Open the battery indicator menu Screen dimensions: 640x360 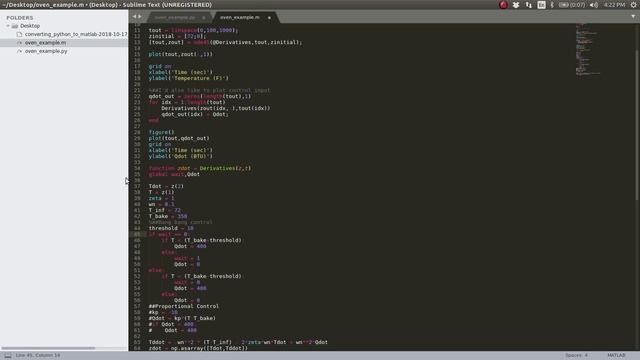[x=572, y=5]
